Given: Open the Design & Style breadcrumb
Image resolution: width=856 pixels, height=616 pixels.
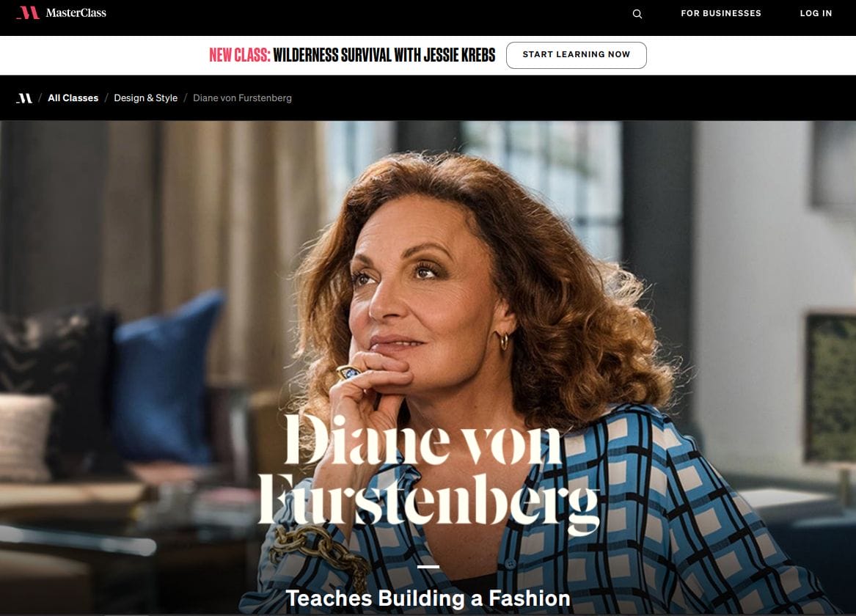Looking at the screenshot, I should (x=146, y=98).
